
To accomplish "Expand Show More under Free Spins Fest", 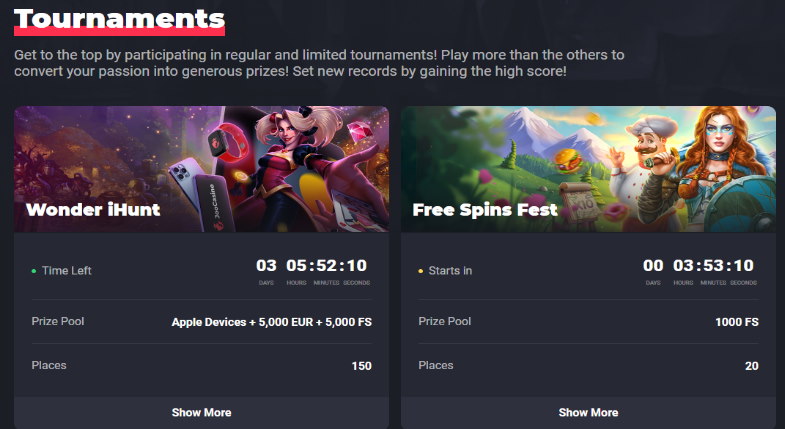I will pyautogui.click(x=588, y=412).
